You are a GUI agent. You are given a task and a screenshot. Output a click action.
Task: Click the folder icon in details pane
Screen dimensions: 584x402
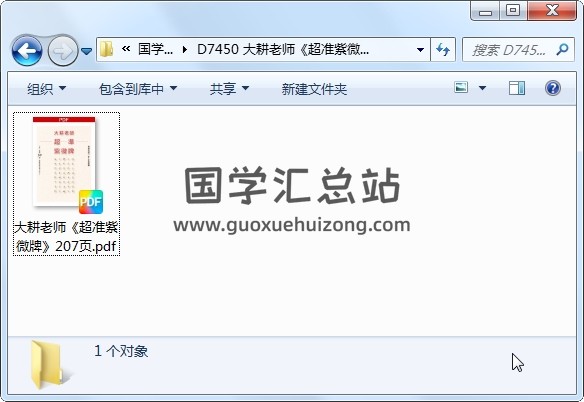[x=47, y=365]
